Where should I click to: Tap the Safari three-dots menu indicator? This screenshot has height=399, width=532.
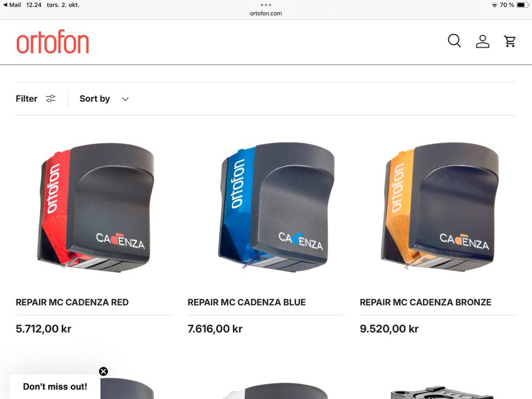(265, 5)
